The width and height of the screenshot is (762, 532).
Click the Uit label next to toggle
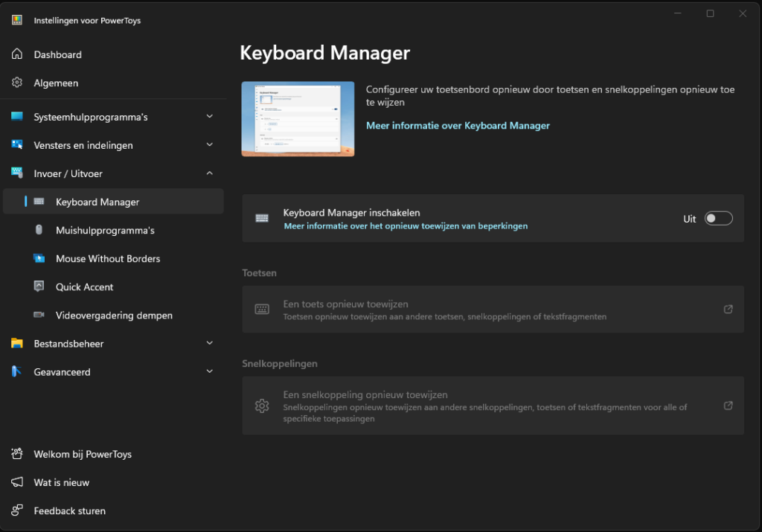[x=690, y=219]
